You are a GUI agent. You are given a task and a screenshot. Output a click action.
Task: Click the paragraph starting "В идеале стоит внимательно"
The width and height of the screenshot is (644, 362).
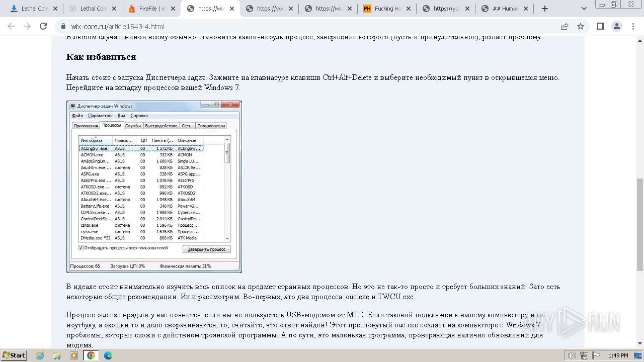313,292
